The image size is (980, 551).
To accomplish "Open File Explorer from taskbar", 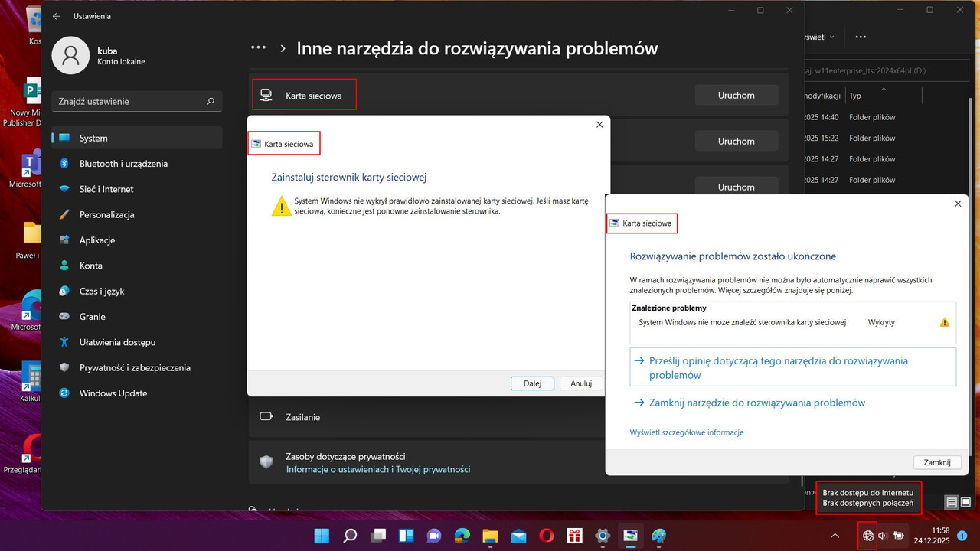I will [x=490, y=536].
